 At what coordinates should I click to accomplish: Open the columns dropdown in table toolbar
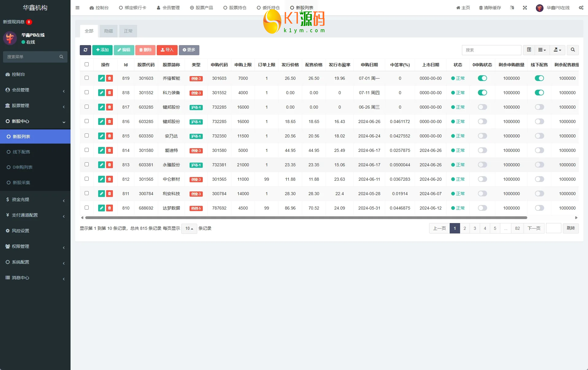point(542,50)
